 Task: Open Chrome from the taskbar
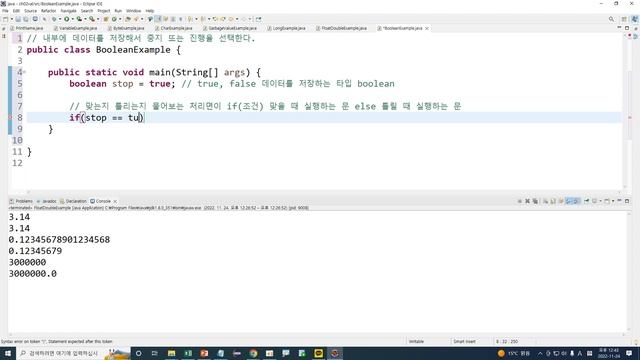(x=253, y=353)
